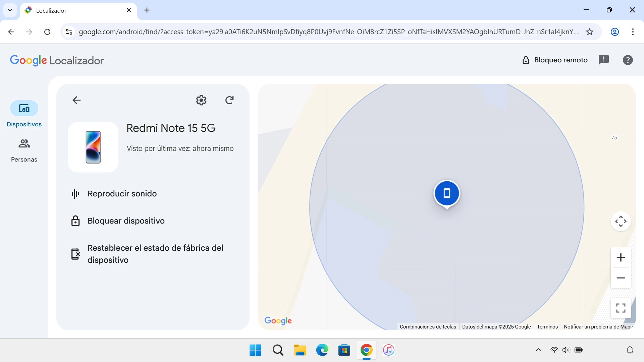Go back using the back arrow above the device card

(x=76, y=100)
